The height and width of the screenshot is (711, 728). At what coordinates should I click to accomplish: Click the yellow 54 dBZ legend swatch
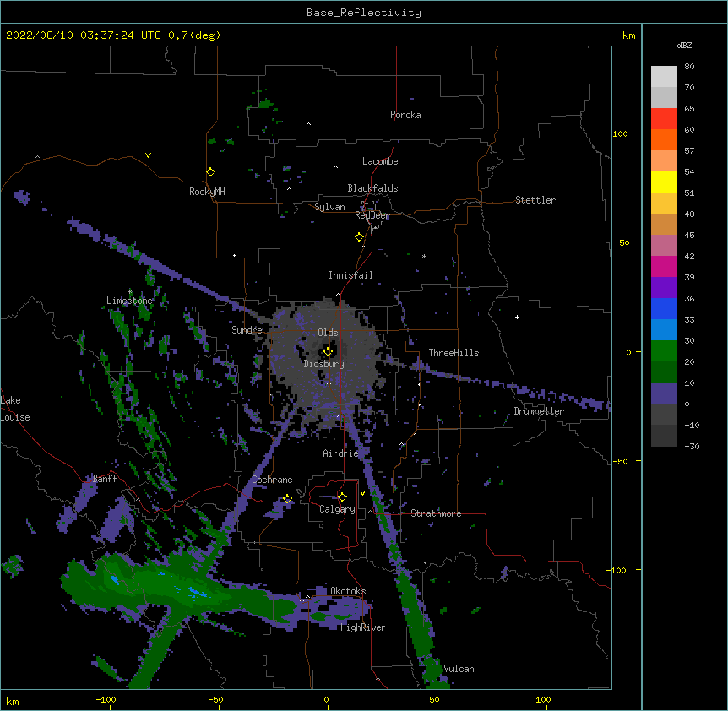pos(664,182)
